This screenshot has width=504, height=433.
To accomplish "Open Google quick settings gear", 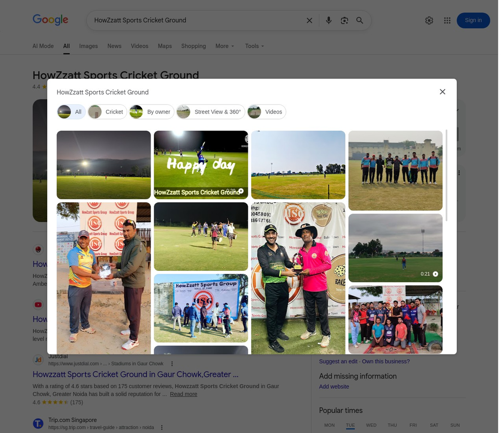I will [429, 21].
